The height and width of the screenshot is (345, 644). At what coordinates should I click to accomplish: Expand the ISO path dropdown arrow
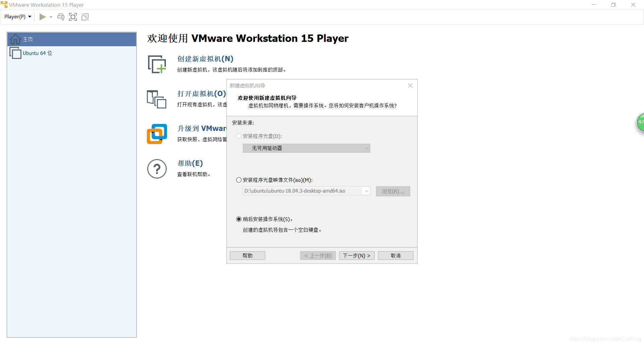[367, 191]
